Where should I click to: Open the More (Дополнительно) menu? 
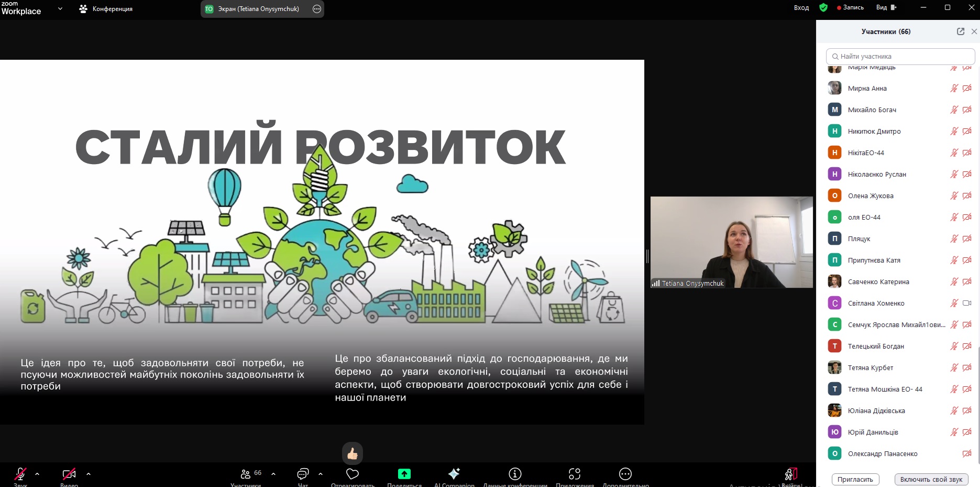click(625, 474)
